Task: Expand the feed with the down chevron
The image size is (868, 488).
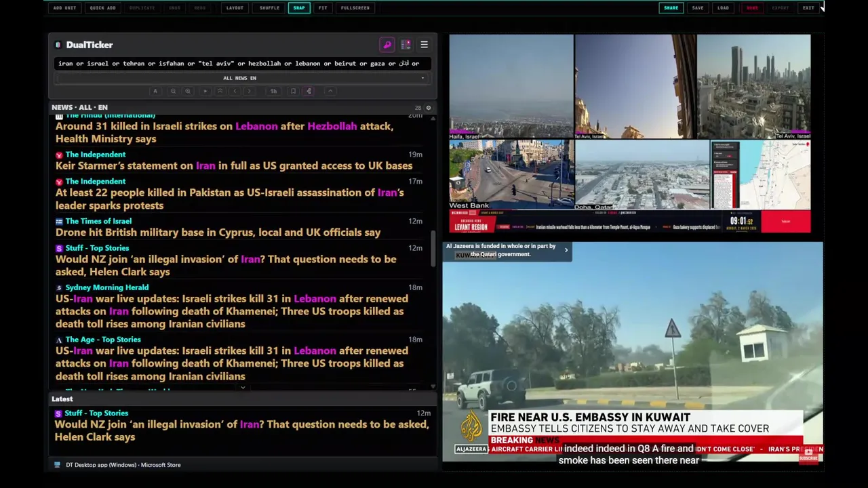Action: [x=243, y=388]
